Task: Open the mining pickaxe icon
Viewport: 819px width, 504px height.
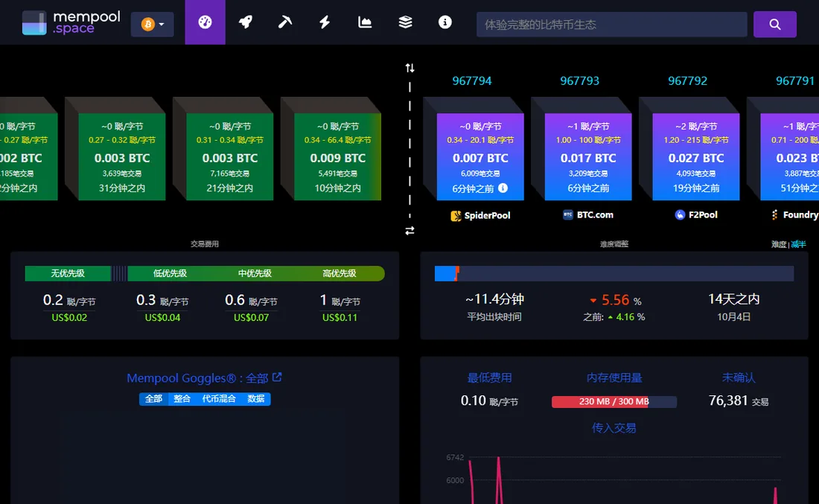Action: click(284, 22)
